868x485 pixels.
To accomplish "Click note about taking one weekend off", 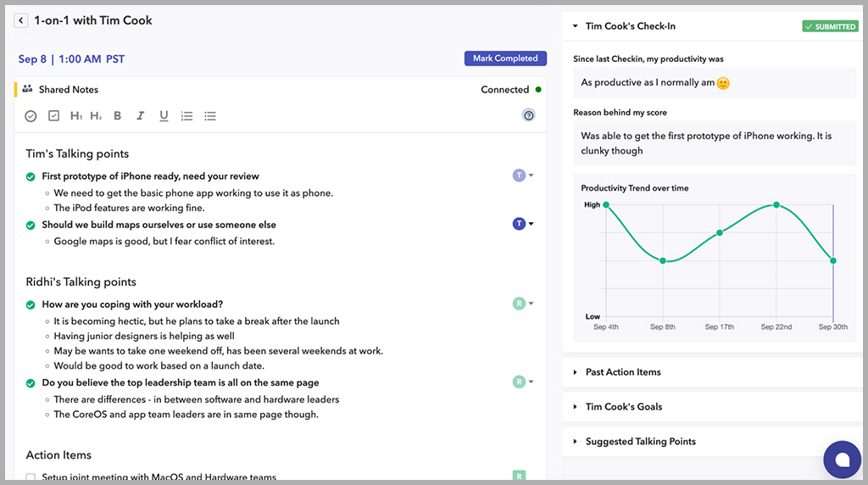I will pyautogui.click(x=218, y=351).
